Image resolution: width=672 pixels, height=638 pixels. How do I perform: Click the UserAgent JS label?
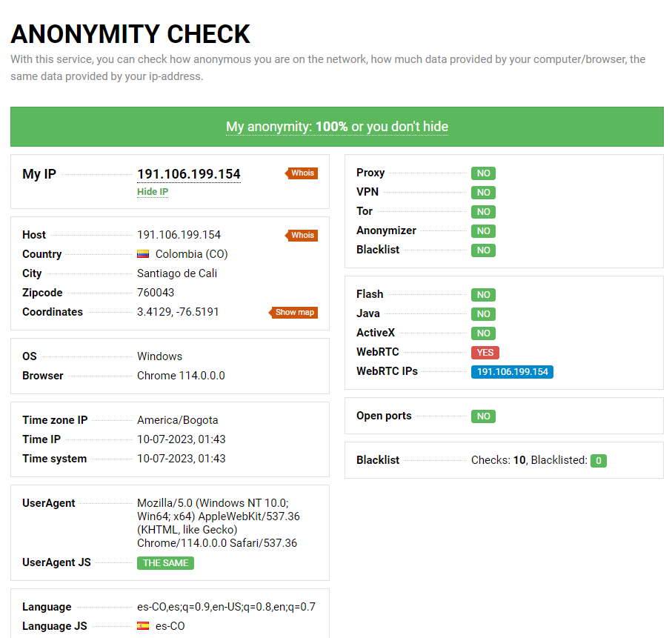coord(56,562)
